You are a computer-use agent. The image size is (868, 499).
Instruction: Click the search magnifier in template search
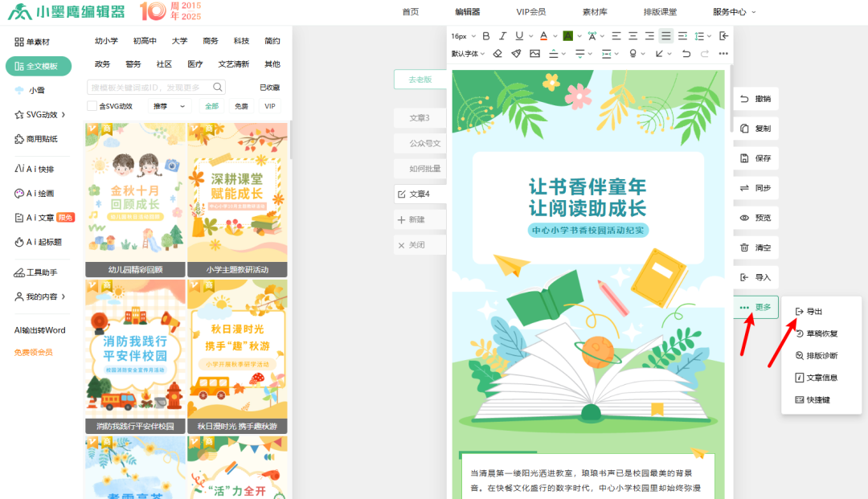click(x=218, y=87)
